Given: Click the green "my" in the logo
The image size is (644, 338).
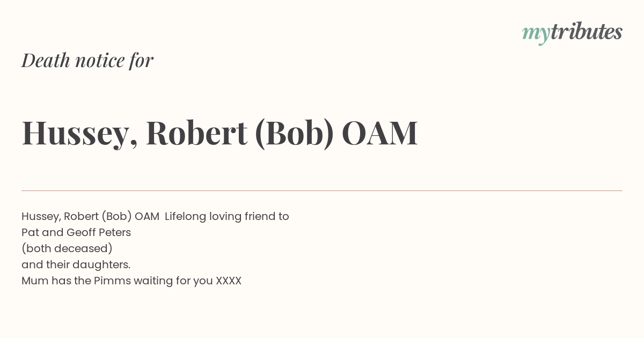Looking at the screenshot, I should pos(536,35).
